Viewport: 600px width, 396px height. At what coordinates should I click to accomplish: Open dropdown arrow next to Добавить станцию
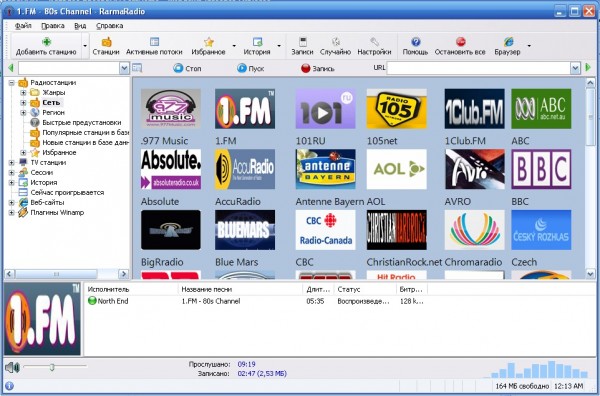tap(85, 46)
